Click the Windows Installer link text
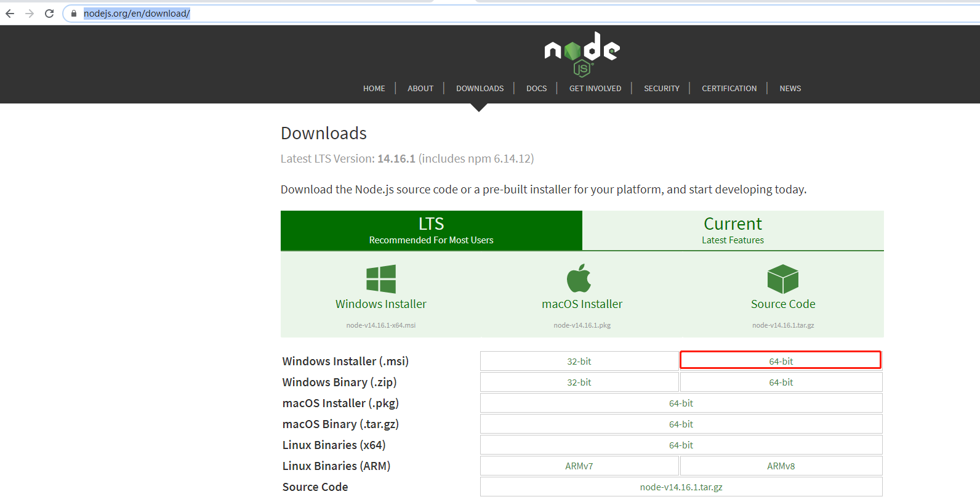 381,304
